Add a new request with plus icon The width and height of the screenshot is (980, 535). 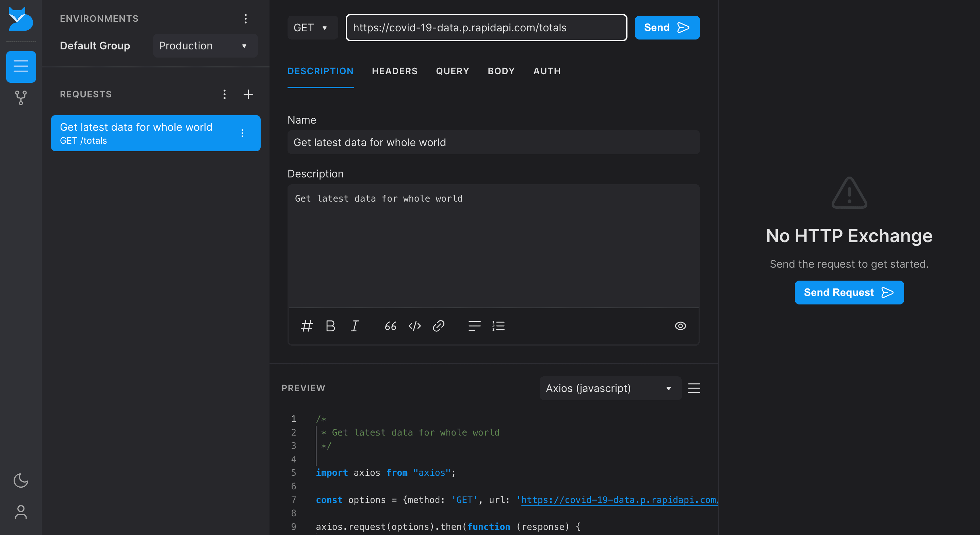pos(248,94)
